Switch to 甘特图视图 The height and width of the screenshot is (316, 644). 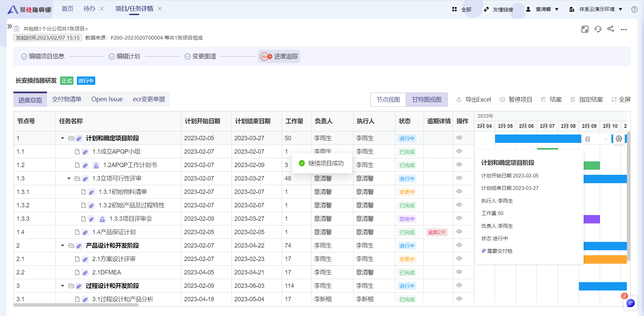coord(427,100)
